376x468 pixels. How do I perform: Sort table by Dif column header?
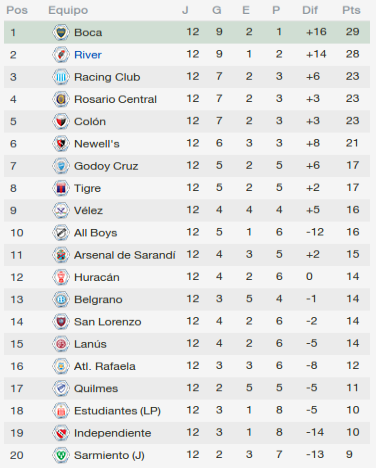[x=310, y=10]
